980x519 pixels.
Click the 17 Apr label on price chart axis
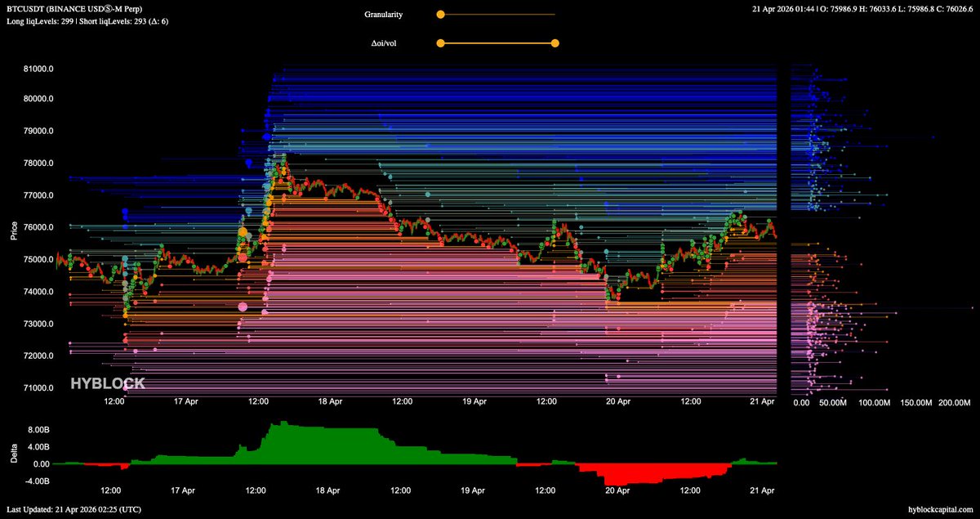185,401
